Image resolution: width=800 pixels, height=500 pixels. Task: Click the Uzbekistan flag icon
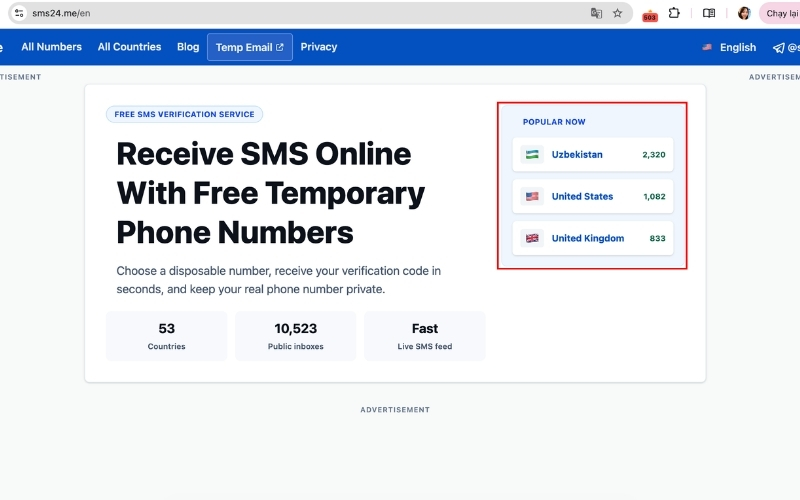coord(532,155)
